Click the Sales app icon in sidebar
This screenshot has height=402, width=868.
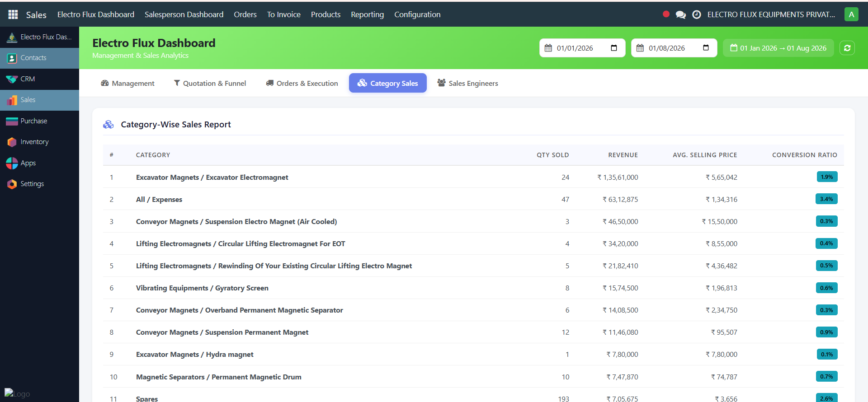point(12,100)
